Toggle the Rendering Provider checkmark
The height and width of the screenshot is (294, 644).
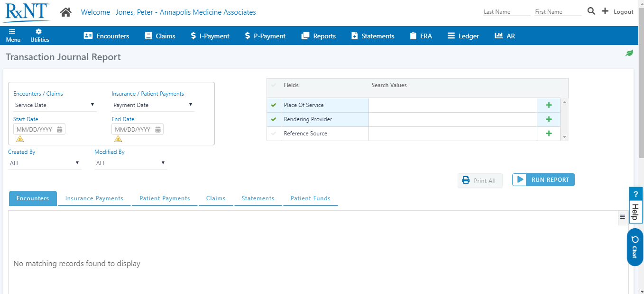point(274,119)
